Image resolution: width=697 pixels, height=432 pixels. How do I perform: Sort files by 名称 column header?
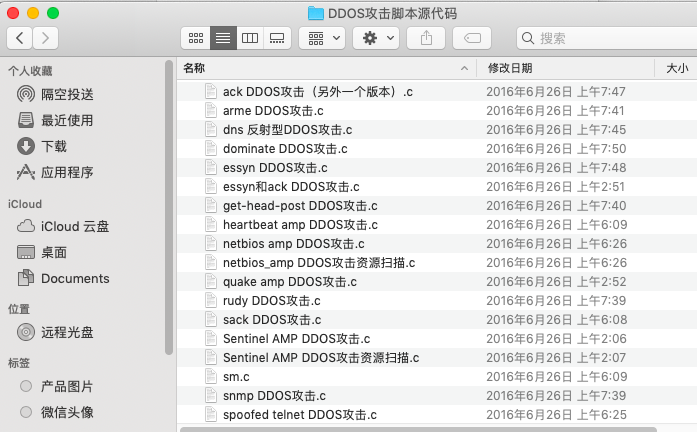click(320, 68)
